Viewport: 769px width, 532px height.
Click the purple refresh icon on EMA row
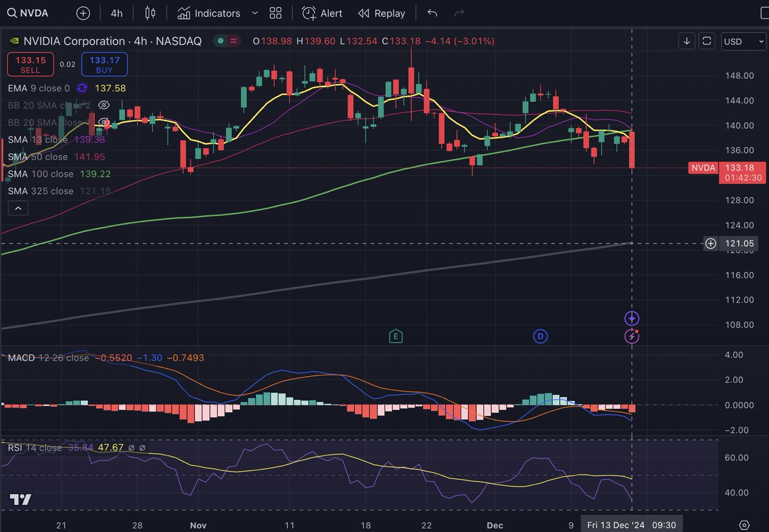[82, 88]
